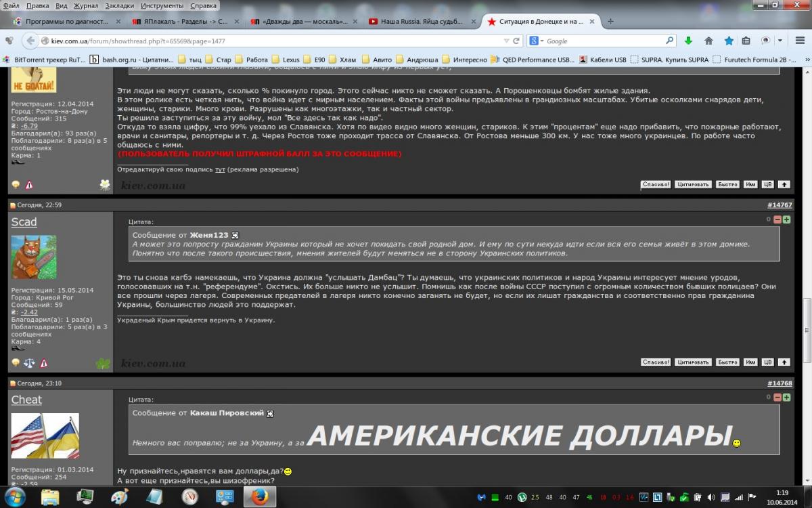Click Цитировать button in Scad post
Screen dimensions: 812x508
[693, 362]
